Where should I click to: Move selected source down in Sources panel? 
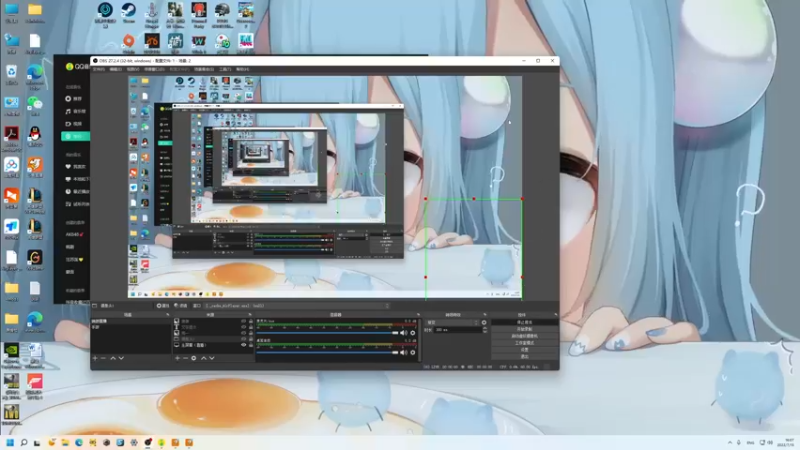click(x=212, y=358)
